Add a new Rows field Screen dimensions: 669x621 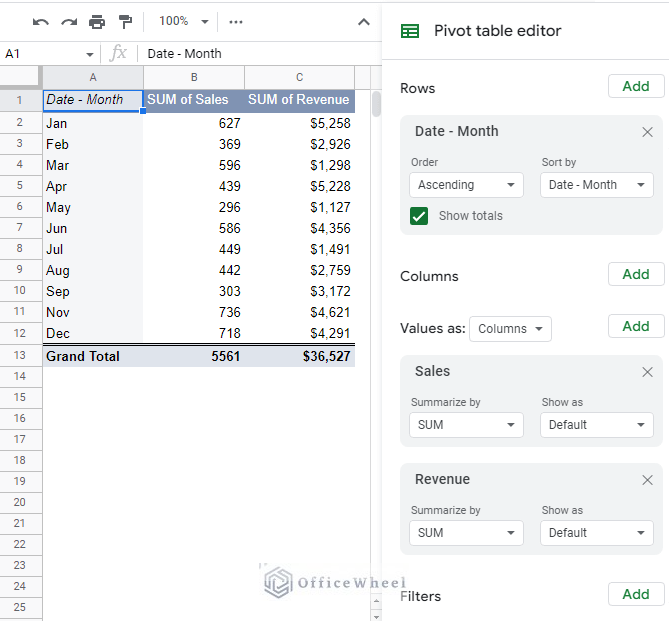(636, 86)
